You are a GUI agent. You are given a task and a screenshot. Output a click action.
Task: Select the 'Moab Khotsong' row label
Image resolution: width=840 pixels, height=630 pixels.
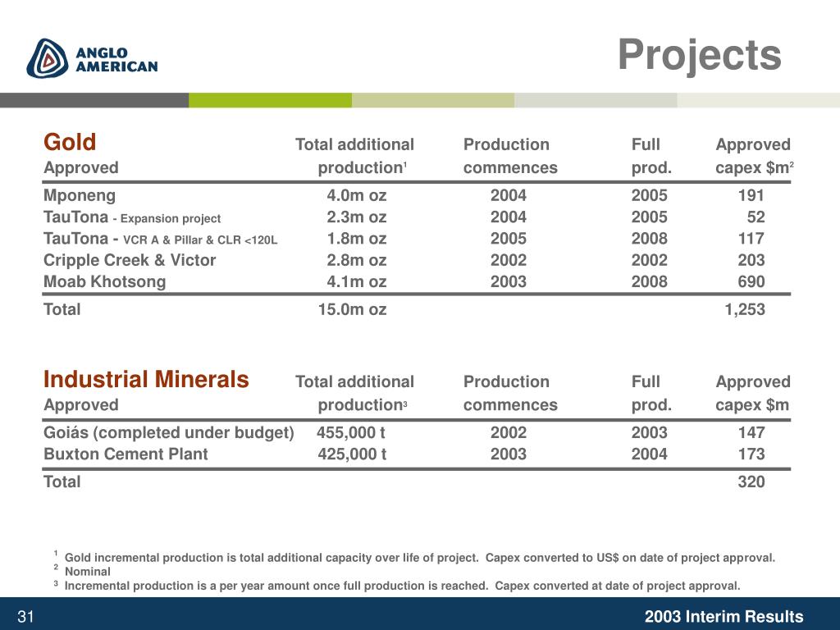[x=104, y=281]
